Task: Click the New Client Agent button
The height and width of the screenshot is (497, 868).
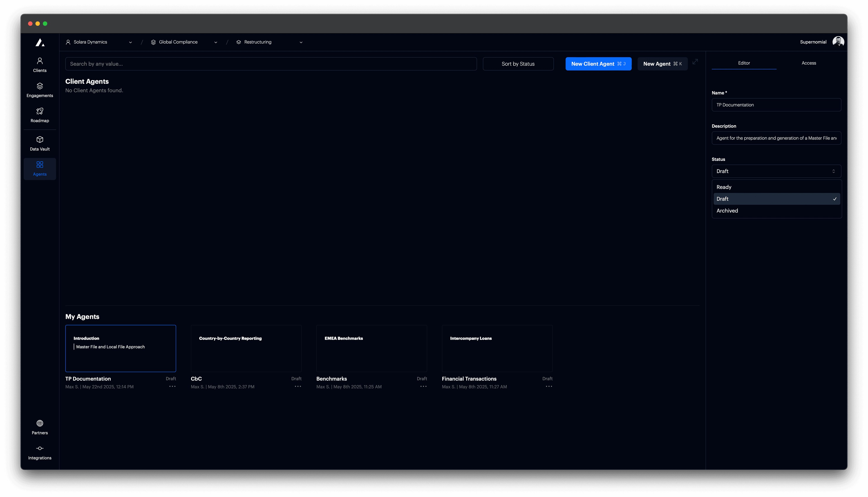Action: pyautogui.click(x=599, y=63)
